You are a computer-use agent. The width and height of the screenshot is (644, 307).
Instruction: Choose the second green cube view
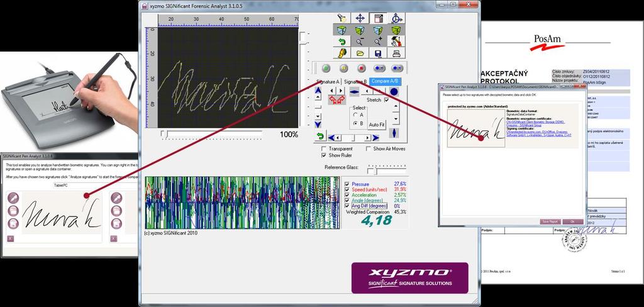click(x=360, y=30)
